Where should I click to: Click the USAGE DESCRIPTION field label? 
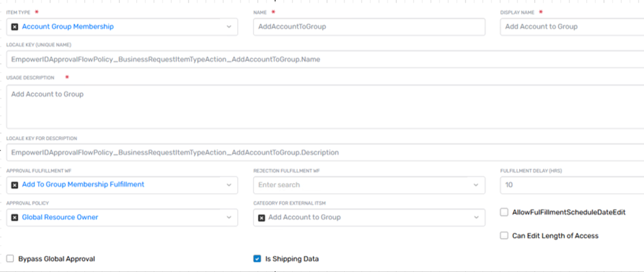[x=30, y=78]
